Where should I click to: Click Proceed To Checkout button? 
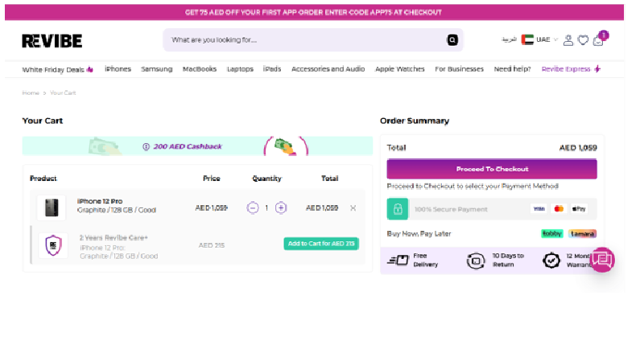(x=492, y=169)
